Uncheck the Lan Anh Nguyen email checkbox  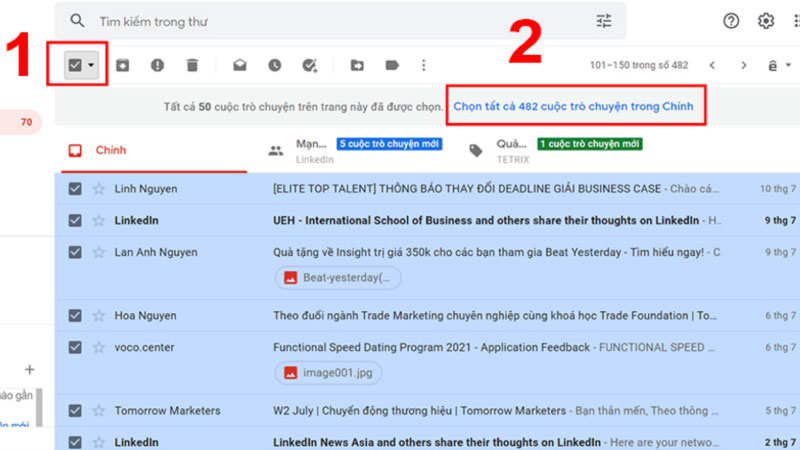75,252
